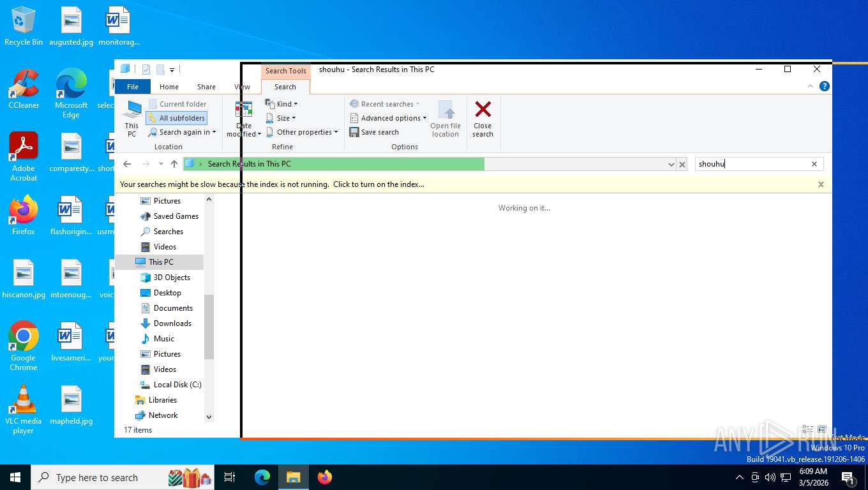Toggle All subfolders search scope

point(176,118)
